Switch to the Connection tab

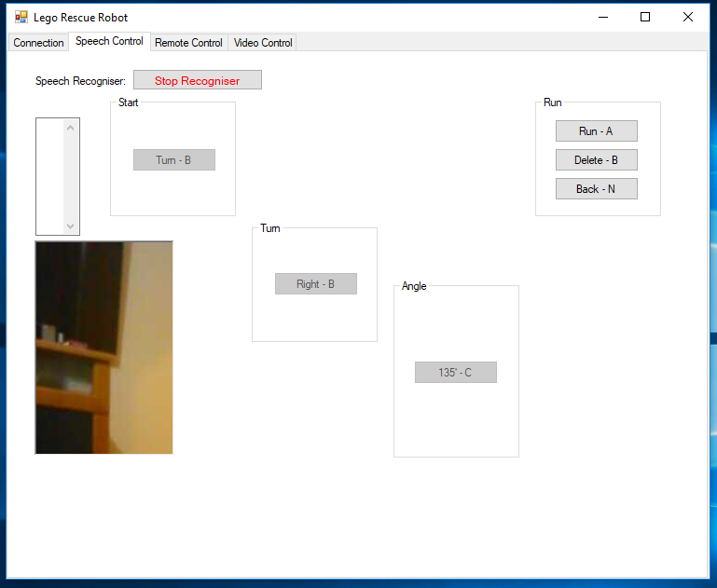tap(38, 43)
